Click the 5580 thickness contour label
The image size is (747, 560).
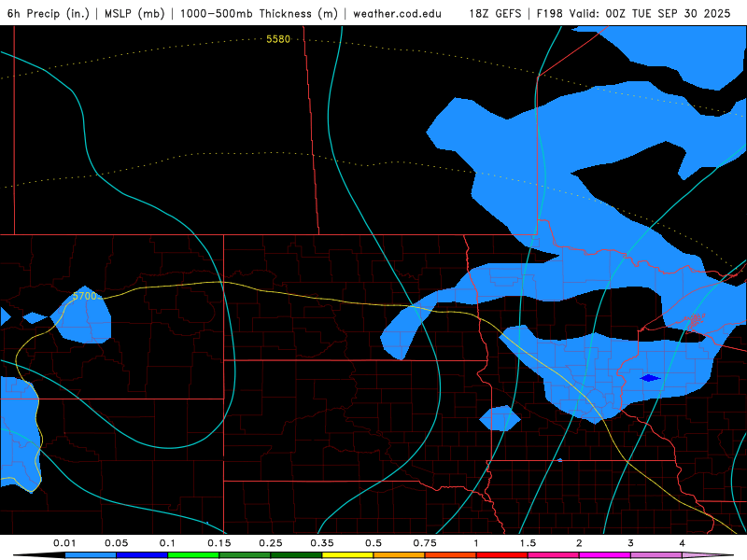tap(277, 39)
